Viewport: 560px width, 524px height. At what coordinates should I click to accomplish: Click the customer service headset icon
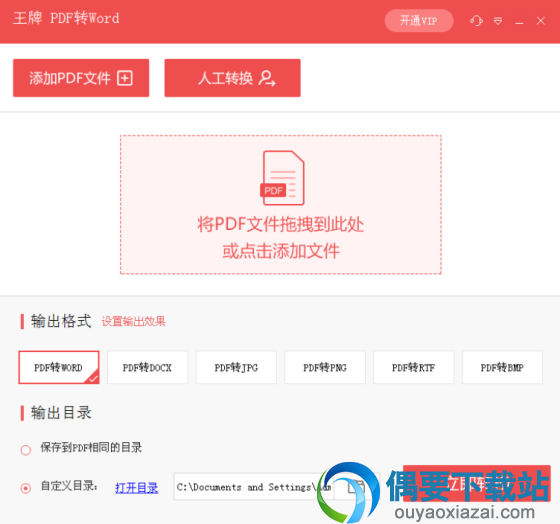[476, 21]
